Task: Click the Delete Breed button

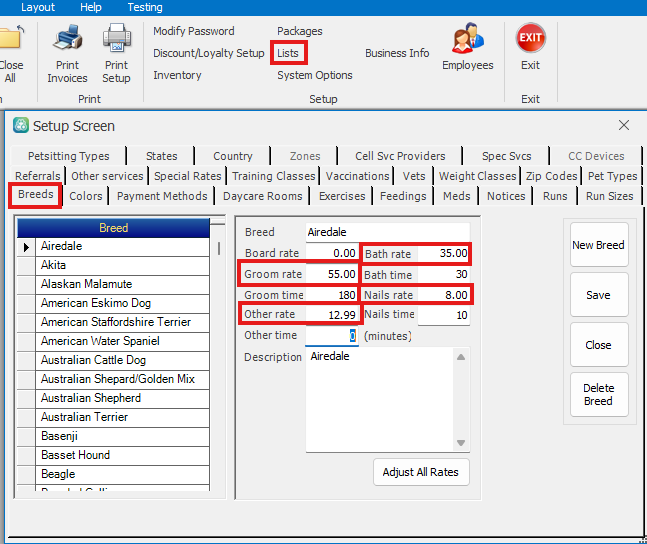Action: (599, 395)
